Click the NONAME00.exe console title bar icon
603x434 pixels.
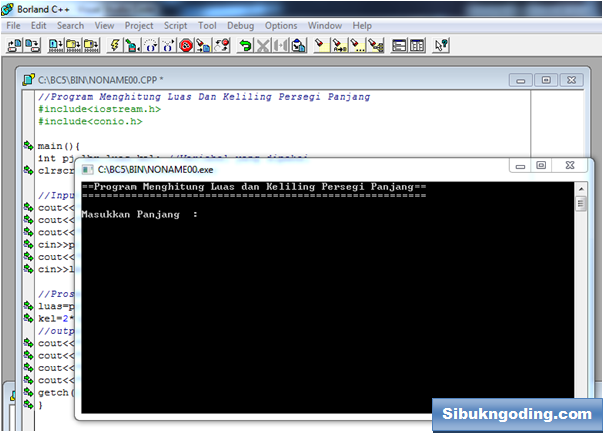pyautogui.click(x=88, y=170)
